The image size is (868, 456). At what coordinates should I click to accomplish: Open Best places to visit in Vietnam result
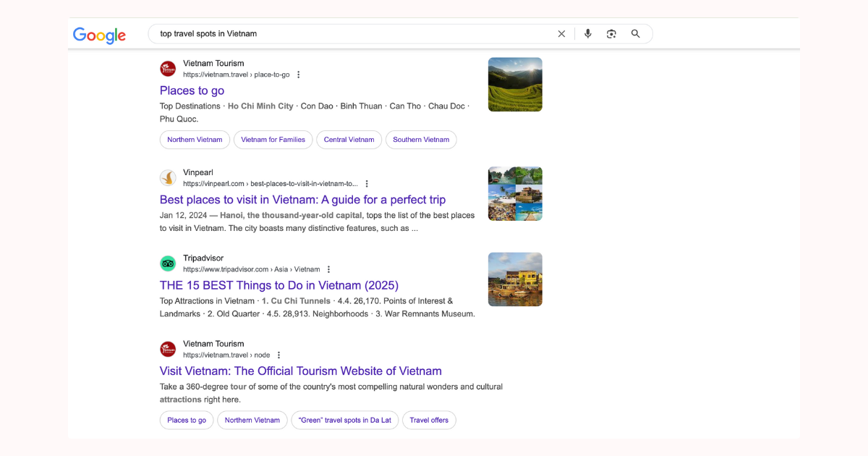pyautogui.click(x=302, y=200)
